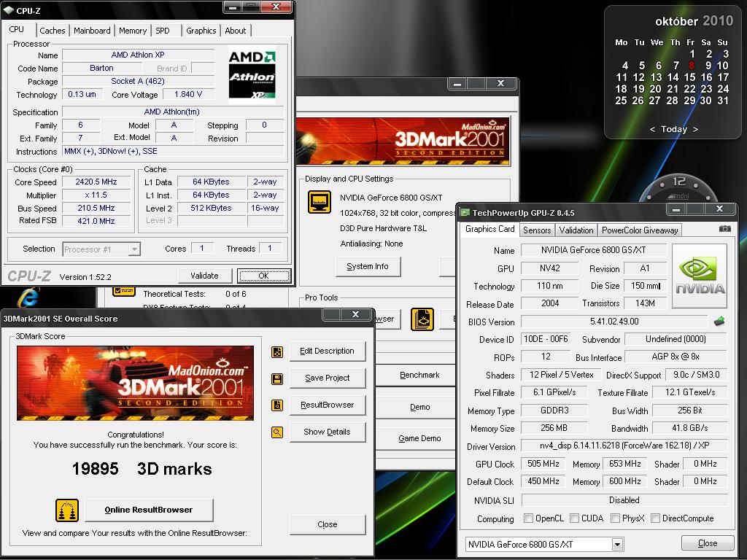
Task: Click the GPU Clock 505 MHz field
Action: 543,464
